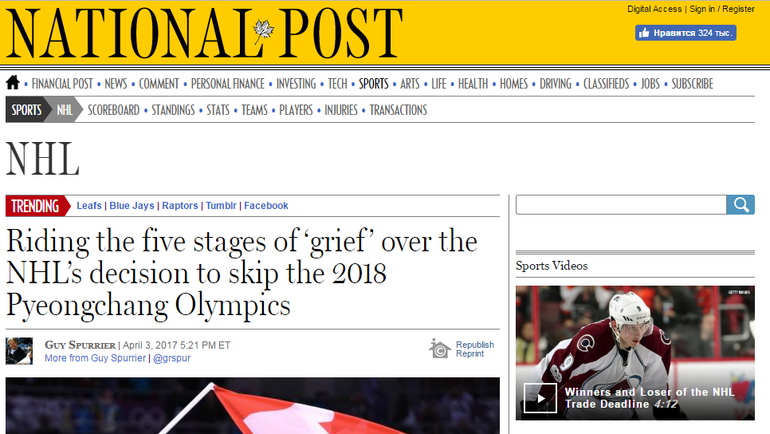
Task: Play the NHL Trade Deadline video
Action: (540, 397)
